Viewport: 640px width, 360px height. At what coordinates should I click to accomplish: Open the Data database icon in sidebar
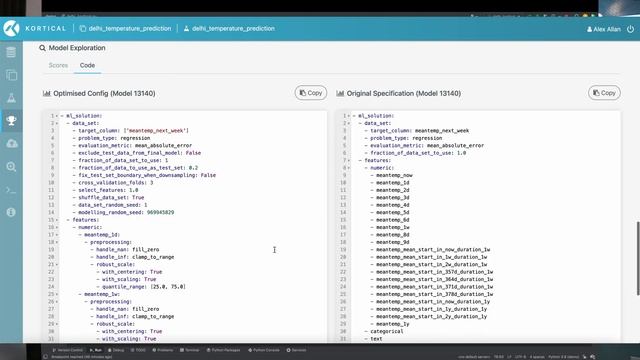[11, 52]
